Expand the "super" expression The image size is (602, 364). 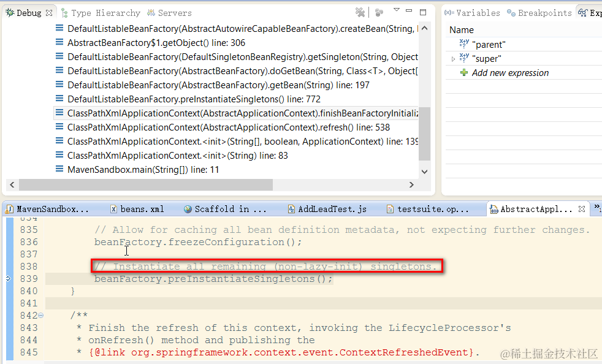coord(454,59)
